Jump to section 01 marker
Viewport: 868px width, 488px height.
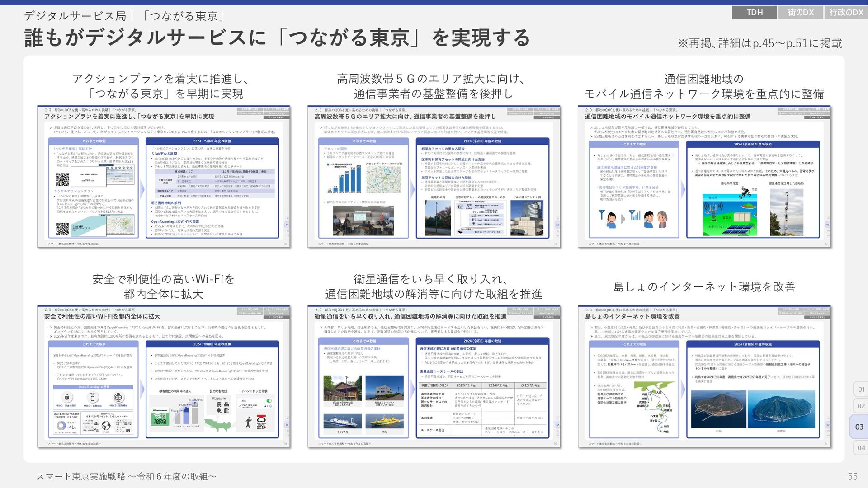point(861,389)
